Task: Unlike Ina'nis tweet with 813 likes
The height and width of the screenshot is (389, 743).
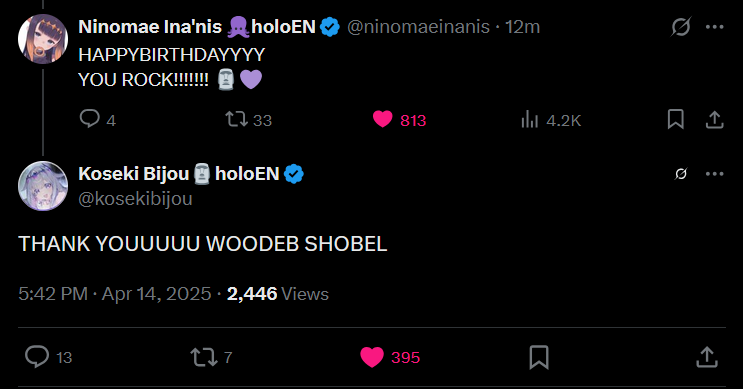Action: (382, 119)
